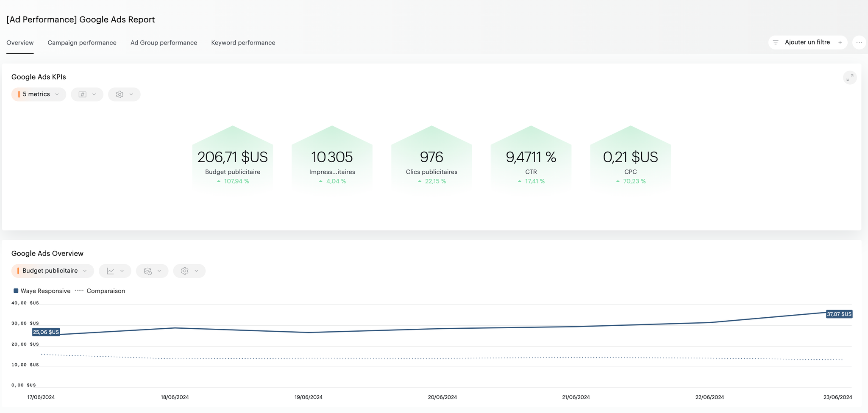Switch to the Campaign performance tab
The height and width of the screenshot is (413, 868).
[x=82, y=43]
